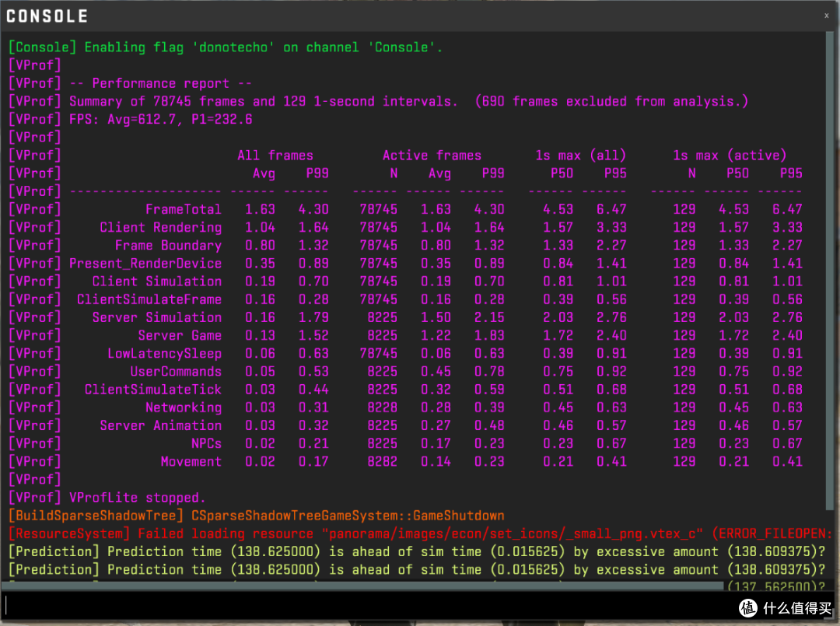Click the console's vertical scrollbar
The height and width of the screenshot is (626, 840).
829,271
